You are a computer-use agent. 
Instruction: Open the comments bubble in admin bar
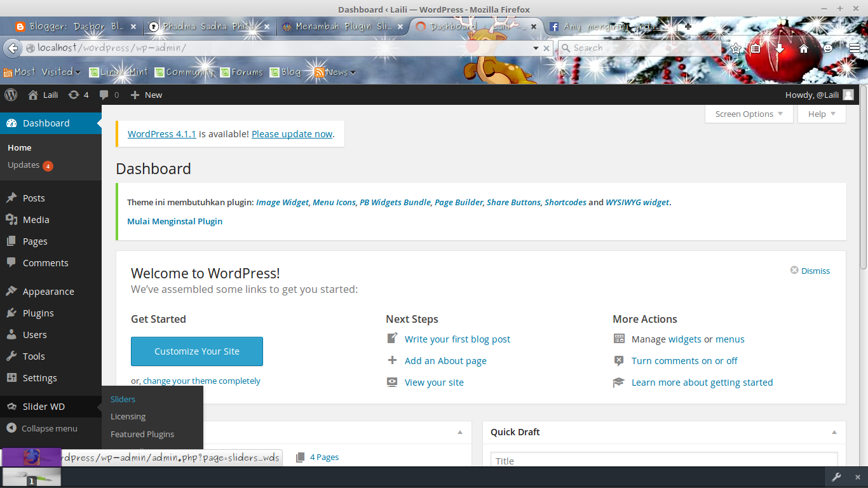[109, 95]
